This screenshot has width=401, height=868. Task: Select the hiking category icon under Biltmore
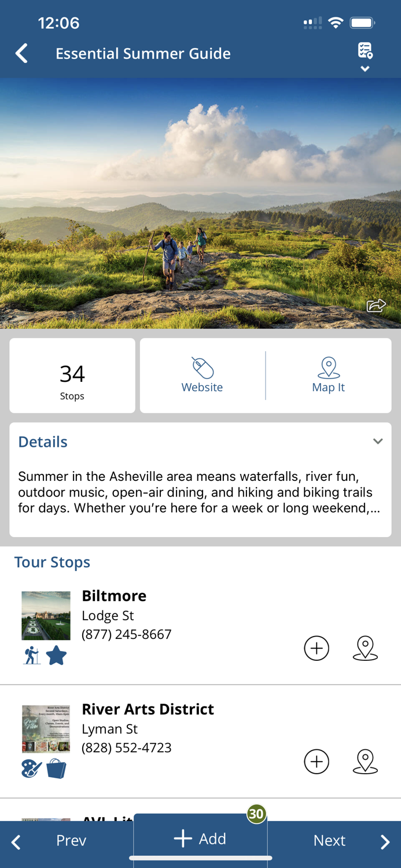pyautogui.click(x=31, y=656)
